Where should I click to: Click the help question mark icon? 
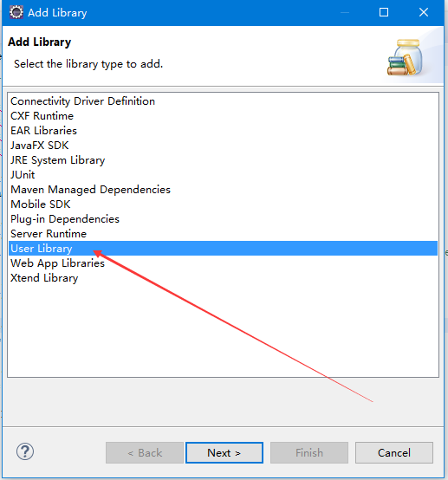point(25,451)
